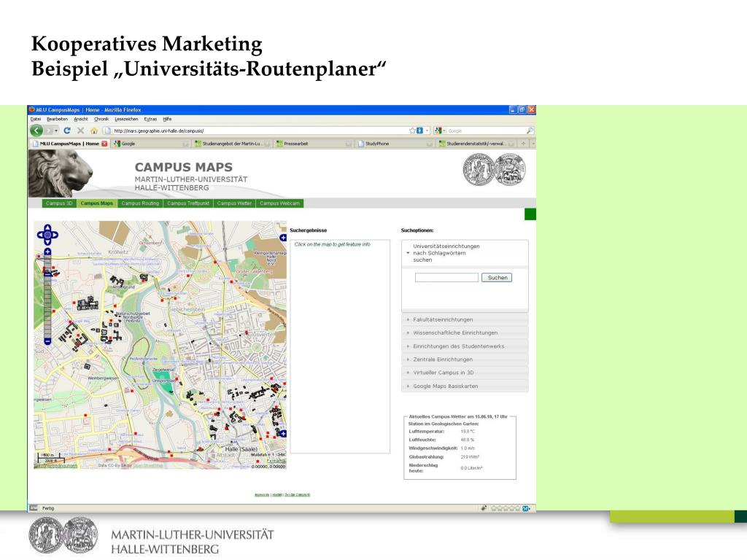747x560 pixels.
Task: Select the Campus Maps navigation tab
Action: 97,203
